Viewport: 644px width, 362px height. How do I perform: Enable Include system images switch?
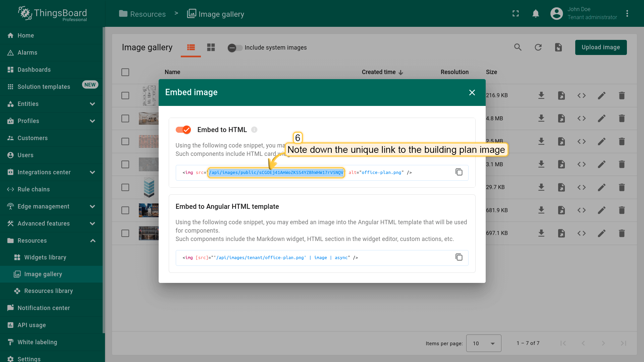(235, 48)
